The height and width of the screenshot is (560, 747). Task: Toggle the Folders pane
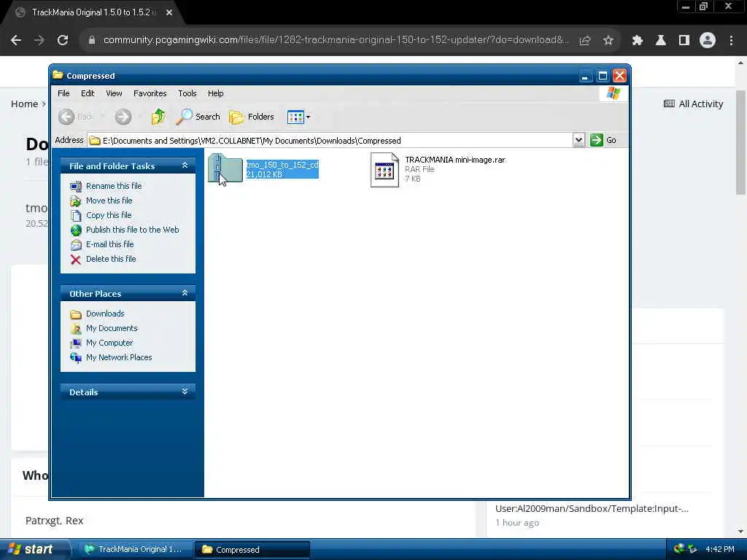[x=252, y=117]
